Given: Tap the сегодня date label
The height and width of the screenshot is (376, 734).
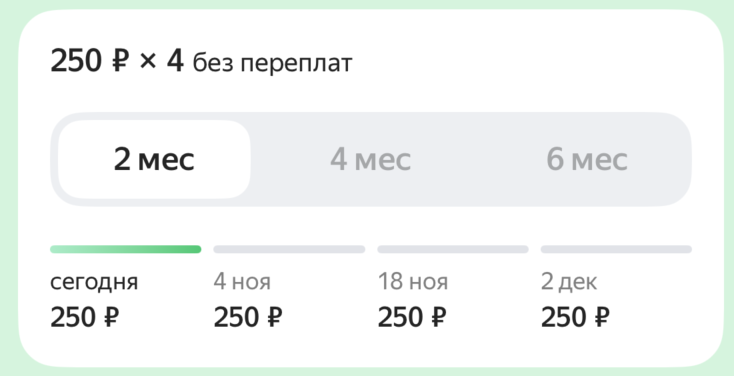Looking at the screenshot, I should pos(94,282).
